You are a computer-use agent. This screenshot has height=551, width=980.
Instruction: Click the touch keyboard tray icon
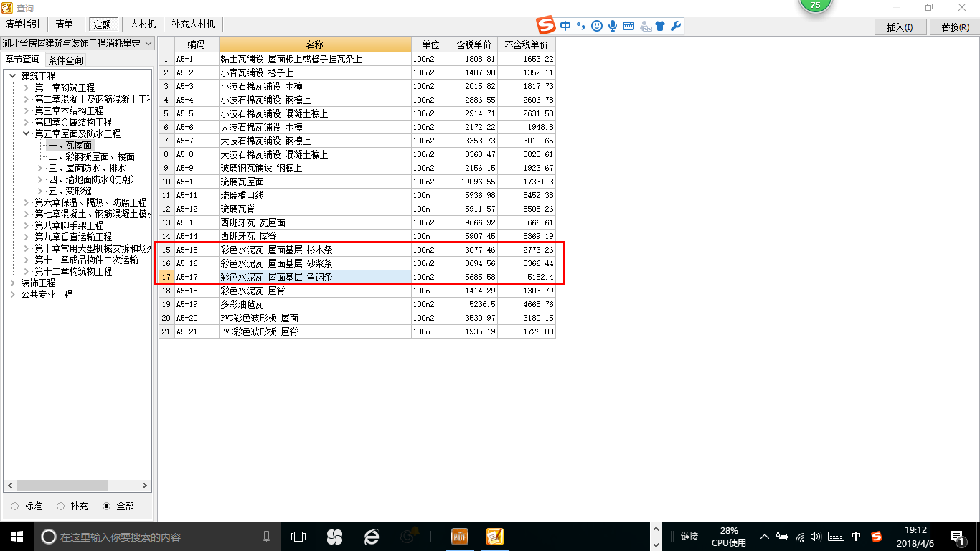click(x=835, y=537)
